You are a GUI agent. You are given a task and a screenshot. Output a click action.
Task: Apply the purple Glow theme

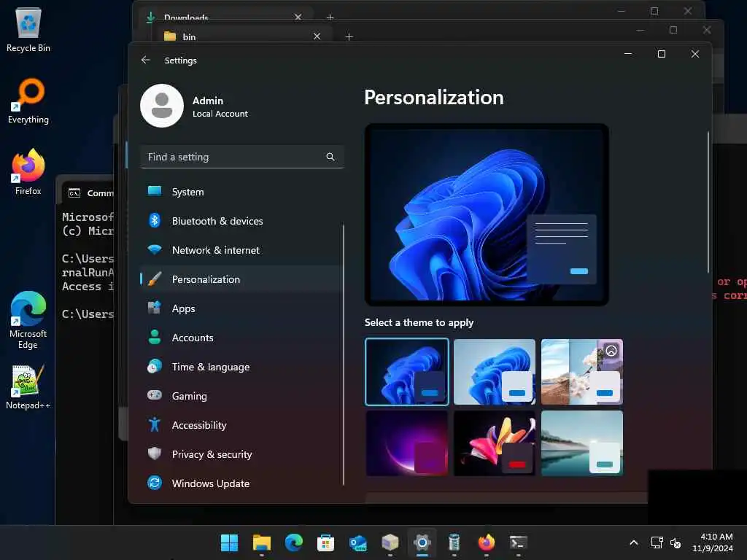click(407, 443)
